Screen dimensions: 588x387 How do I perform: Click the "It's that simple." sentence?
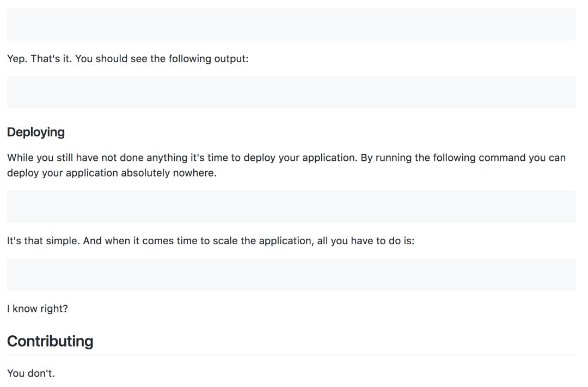pos(43,240)
